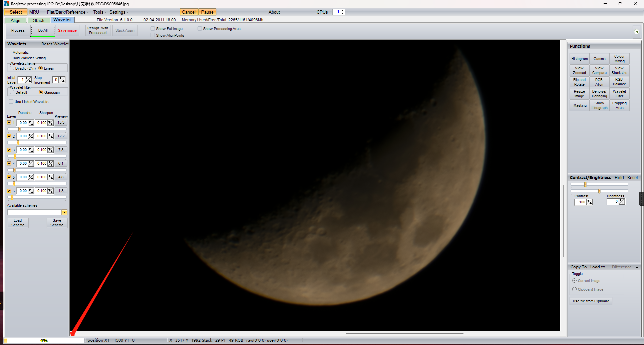Open the Histogram function
Screen dimensions: 644x345
tap(579, 59)
